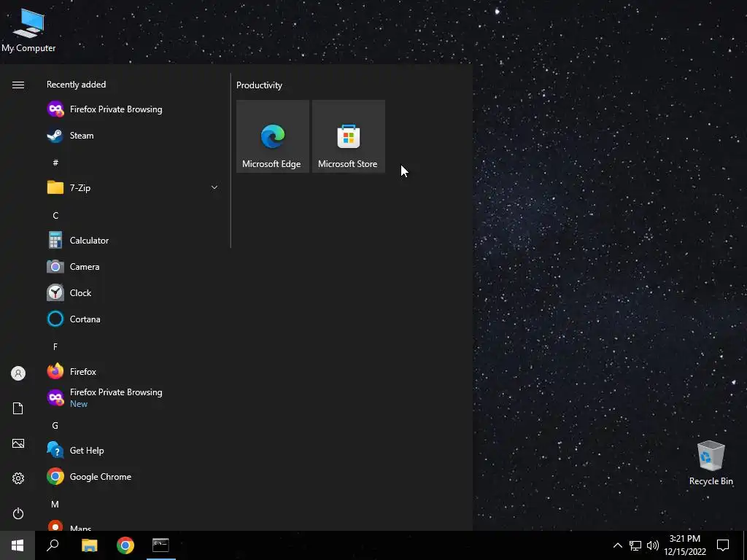Launch Steam from Recently added list
Screen dimensions: 747x560
pos(133,135)
